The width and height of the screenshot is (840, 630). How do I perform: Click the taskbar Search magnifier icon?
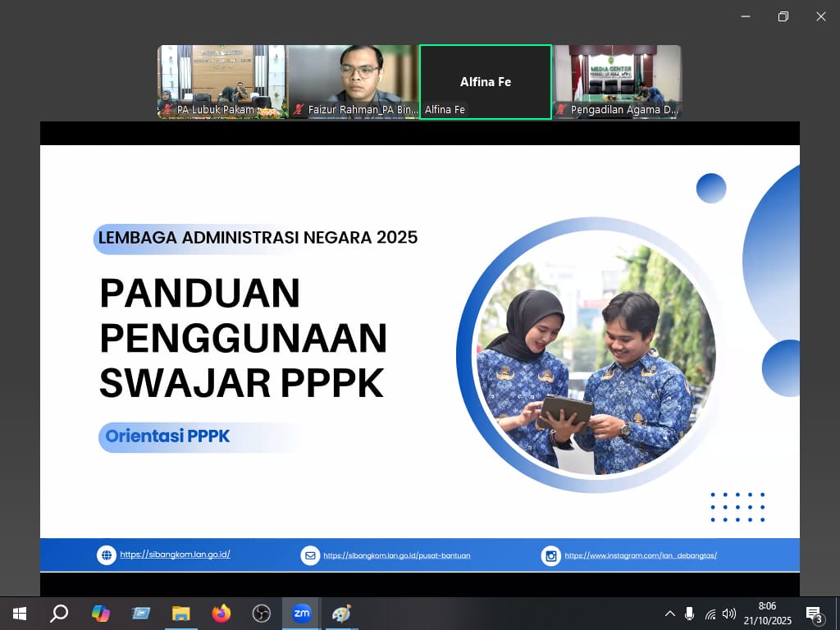[59, 614]
